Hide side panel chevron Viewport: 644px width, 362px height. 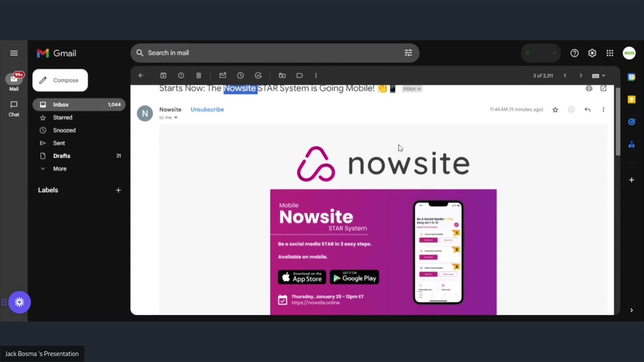631,310
